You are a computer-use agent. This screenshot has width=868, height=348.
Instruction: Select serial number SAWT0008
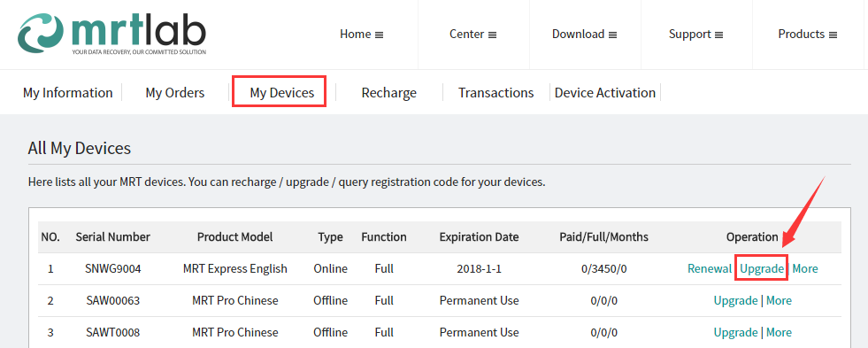click(x=113, y=332)
